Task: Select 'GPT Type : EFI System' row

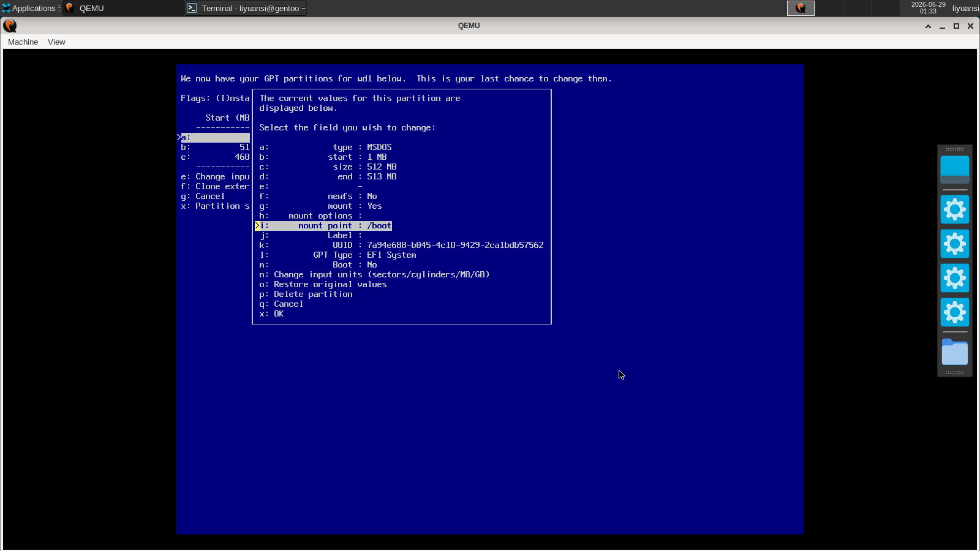Action: [x=337, y=255]
